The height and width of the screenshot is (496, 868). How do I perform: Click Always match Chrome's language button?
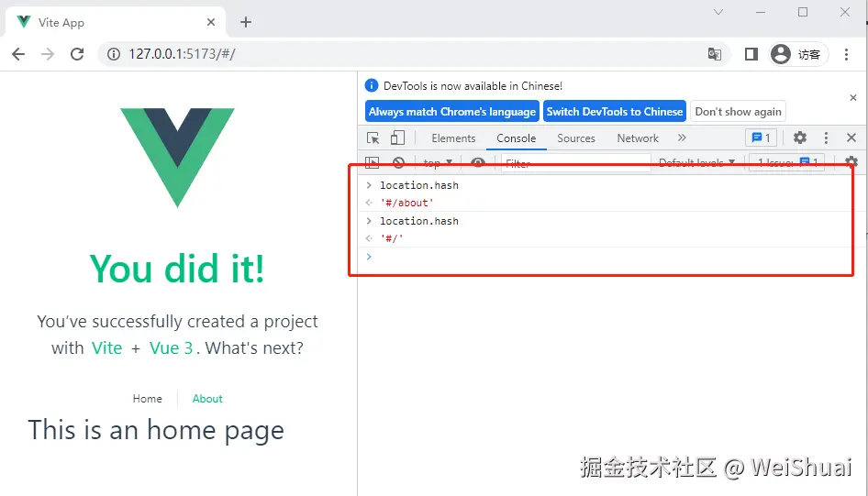[x=452, y=112]
